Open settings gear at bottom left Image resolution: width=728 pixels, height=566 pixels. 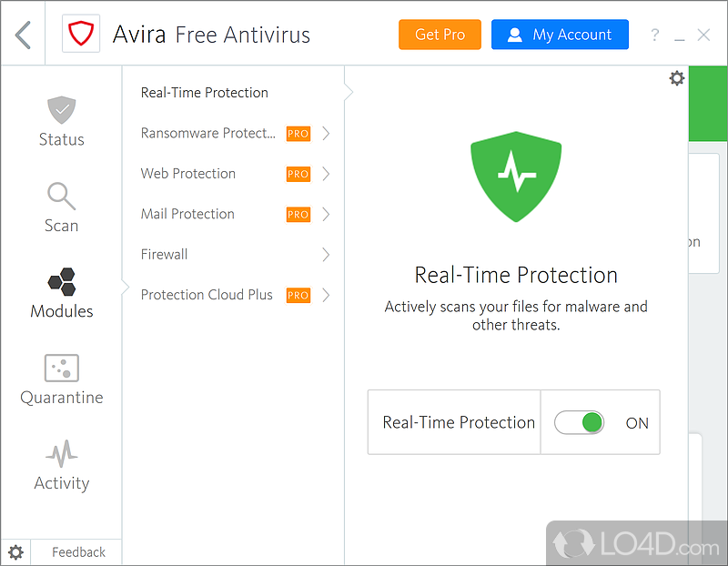(15, 551)
